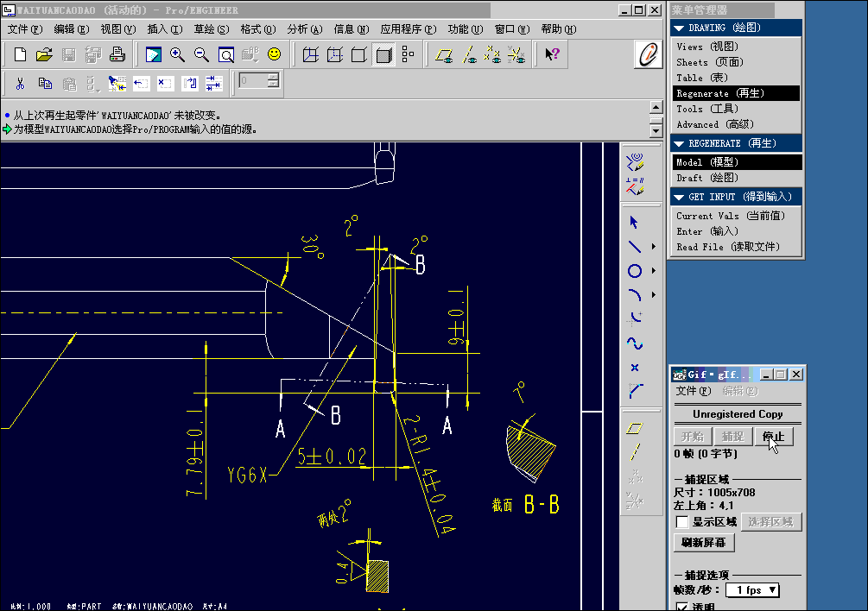This screenshot has height=611, width=868.
Task: Click the cut scissors icon
Action: point(21,84)
